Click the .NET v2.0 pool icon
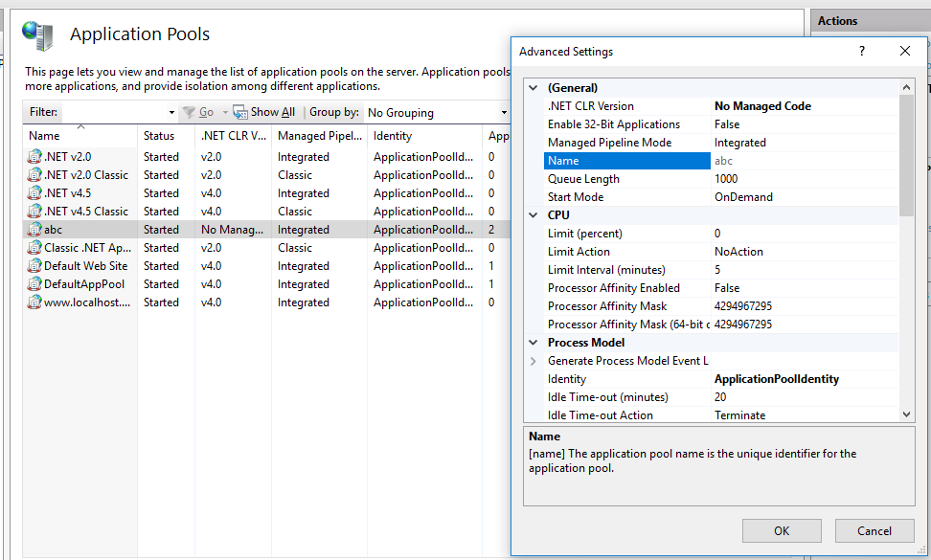 click(x=34, y=157)
